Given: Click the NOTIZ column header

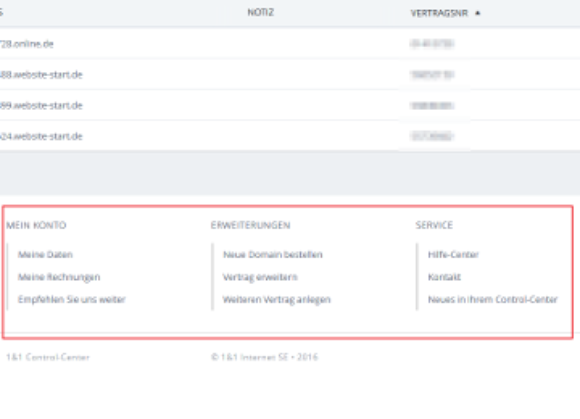Looking at the screenshot, I should (x=260, y=13).
